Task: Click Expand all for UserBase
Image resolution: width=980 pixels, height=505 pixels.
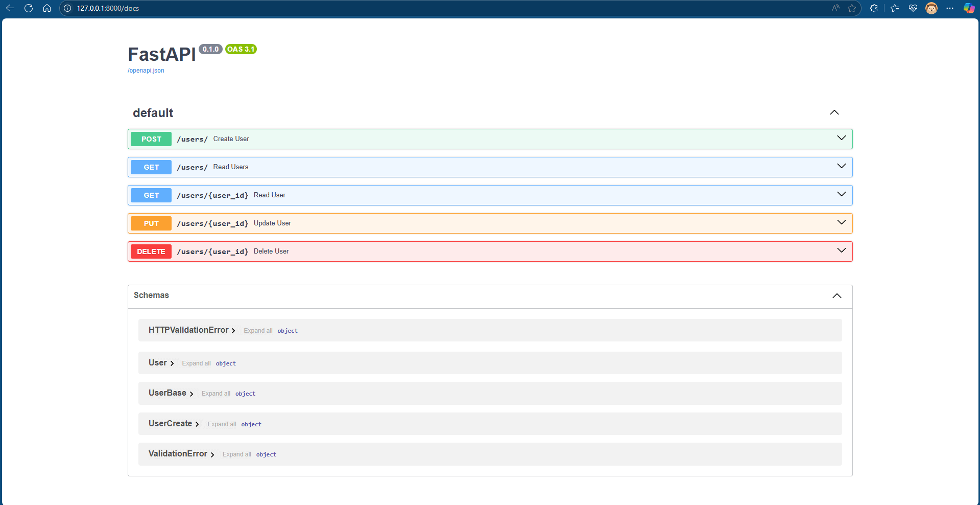Action: coord(216,394)
